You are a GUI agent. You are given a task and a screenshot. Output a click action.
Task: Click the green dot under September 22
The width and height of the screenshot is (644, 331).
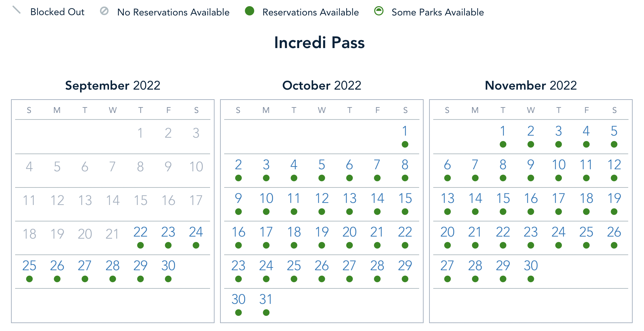[x=140, y=245]
